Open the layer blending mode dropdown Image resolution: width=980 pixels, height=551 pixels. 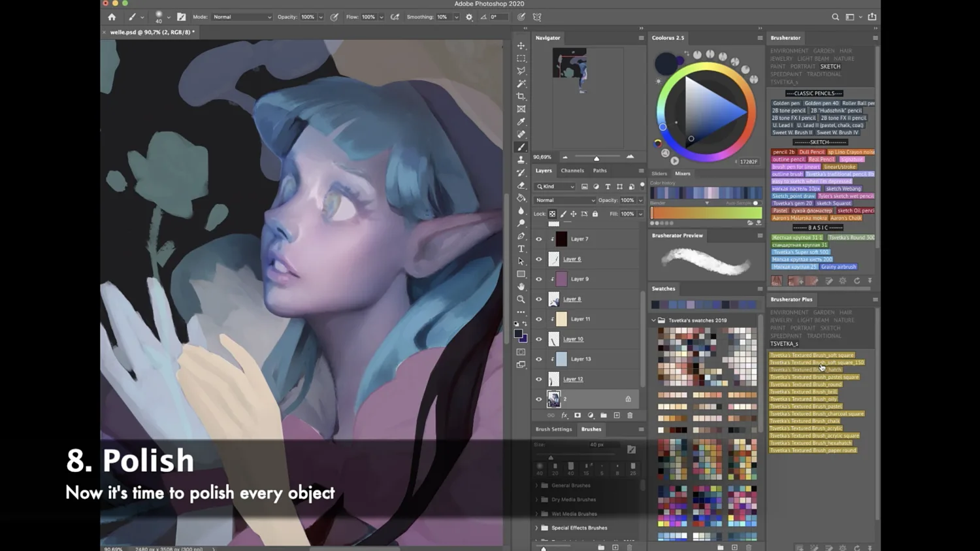pyautogui.click(x=563, y=201)
